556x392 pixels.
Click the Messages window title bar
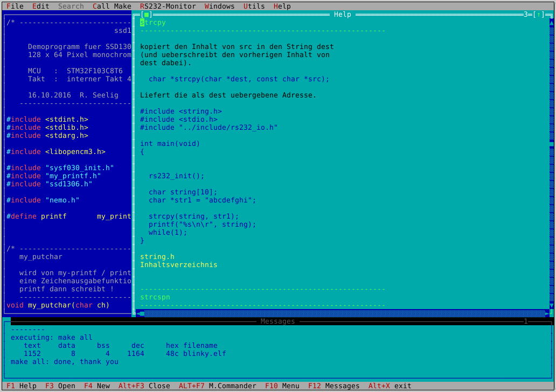tap(277, 321)
